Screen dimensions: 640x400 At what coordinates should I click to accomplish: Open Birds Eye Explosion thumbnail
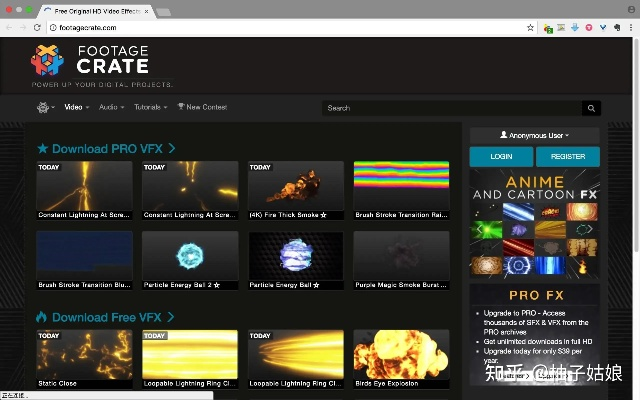point(401,353)
